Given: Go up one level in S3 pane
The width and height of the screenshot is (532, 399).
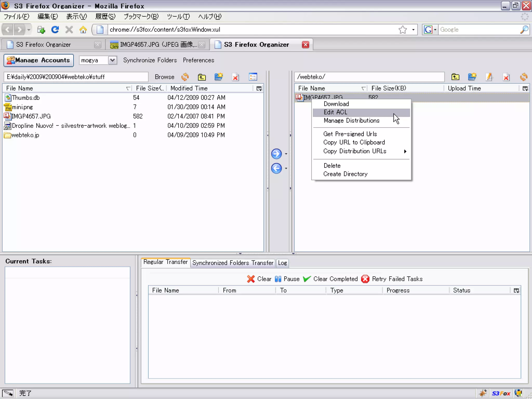Looking at the screenshot, I should point(455,77).
